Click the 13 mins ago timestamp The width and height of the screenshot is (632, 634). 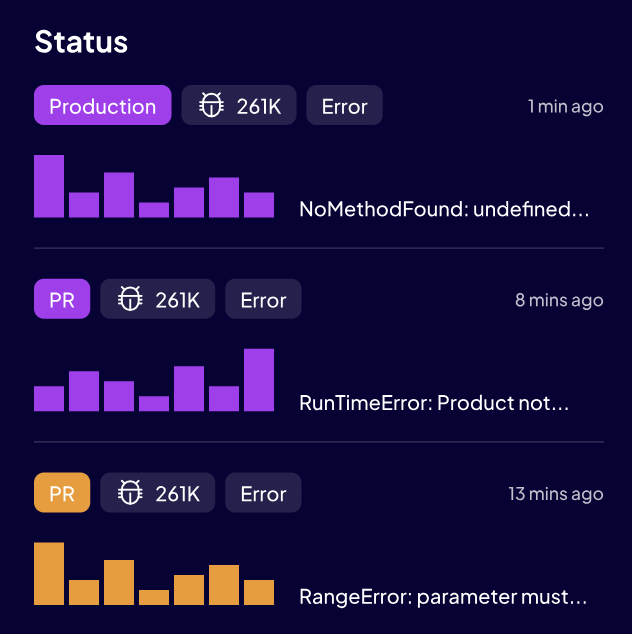coord(556,494)
